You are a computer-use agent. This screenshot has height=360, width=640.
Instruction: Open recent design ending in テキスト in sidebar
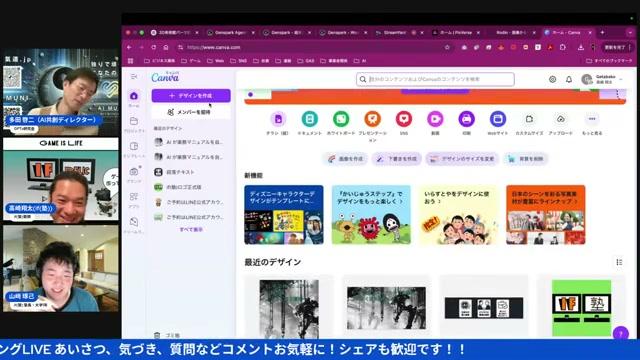coord(190,172)
